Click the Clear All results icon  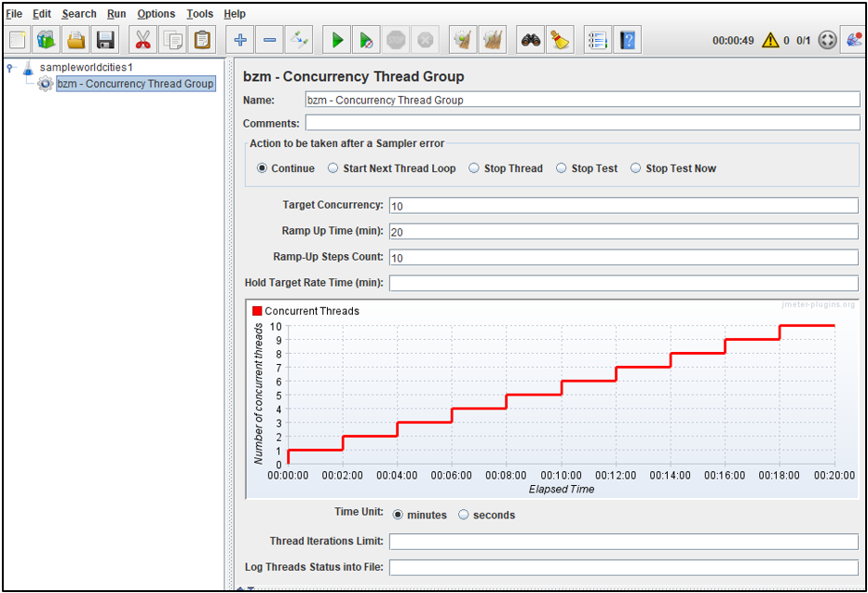tap(492, 40)
